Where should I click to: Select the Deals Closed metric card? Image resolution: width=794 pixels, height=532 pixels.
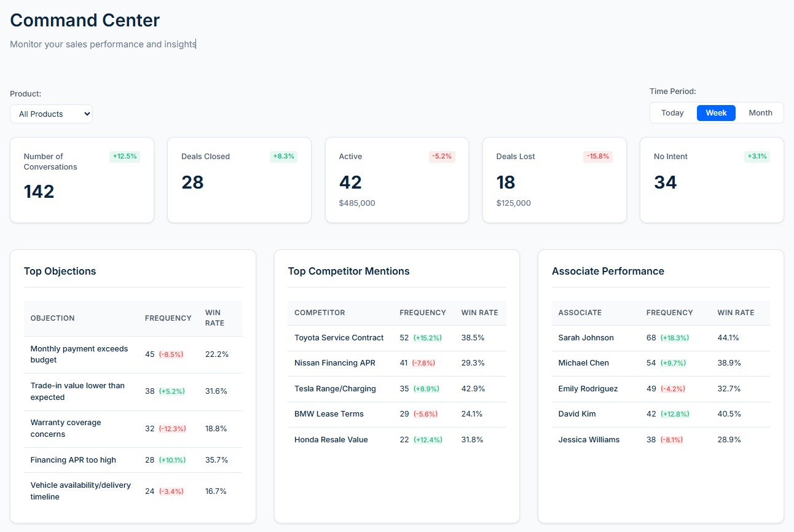(x=238, y=179)
